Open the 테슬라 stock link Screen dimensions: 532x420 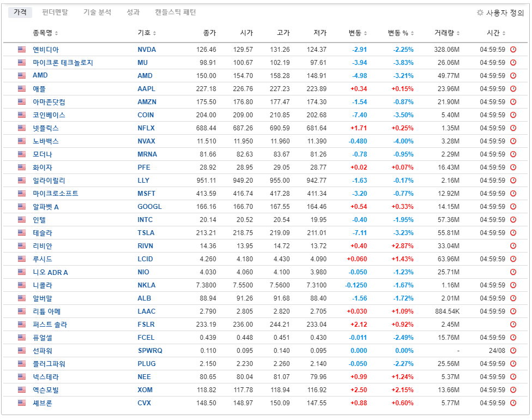tap(43, 233)
